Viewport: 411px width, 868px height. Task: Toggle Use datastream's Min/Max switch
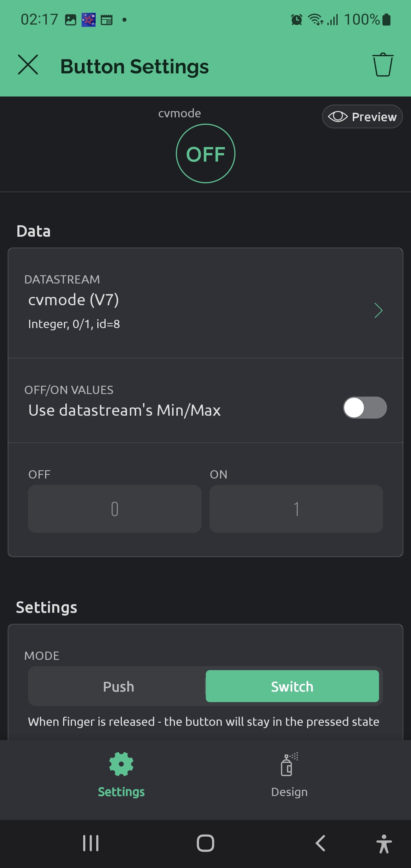tap(365, 408)
